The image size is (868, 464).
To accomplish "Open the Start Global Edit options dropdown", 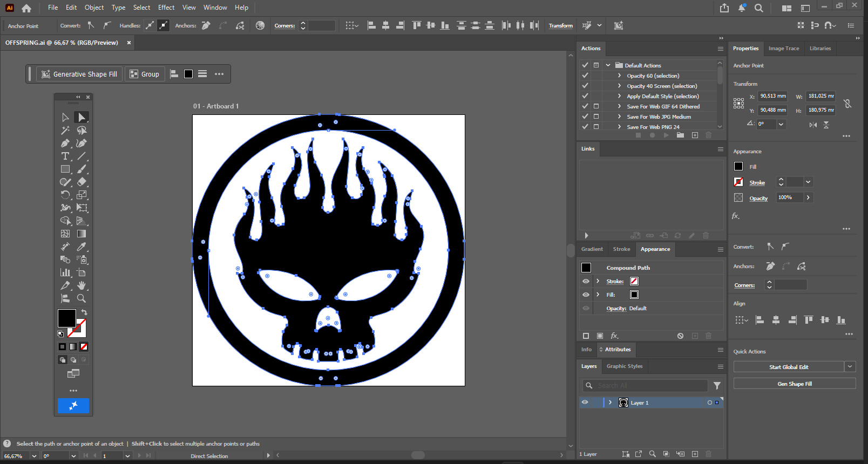I will (x=850, y=367).
